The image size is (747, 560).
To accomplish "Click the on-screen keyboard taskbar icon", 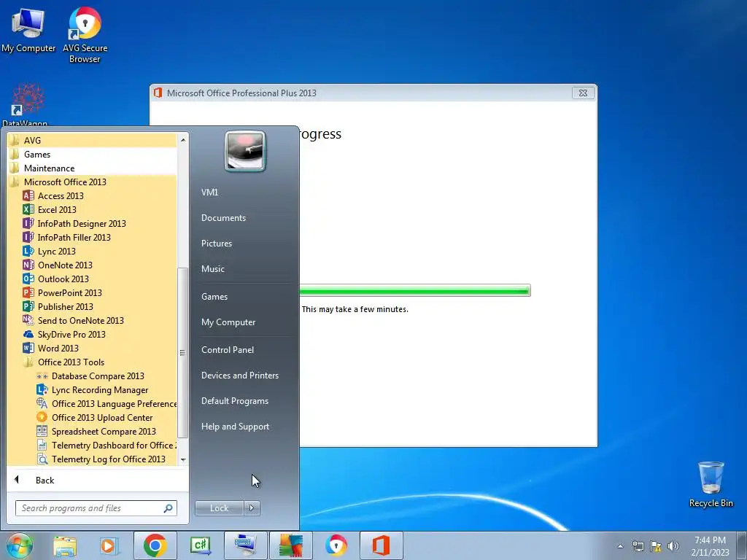I will click(x=245, y=545).
